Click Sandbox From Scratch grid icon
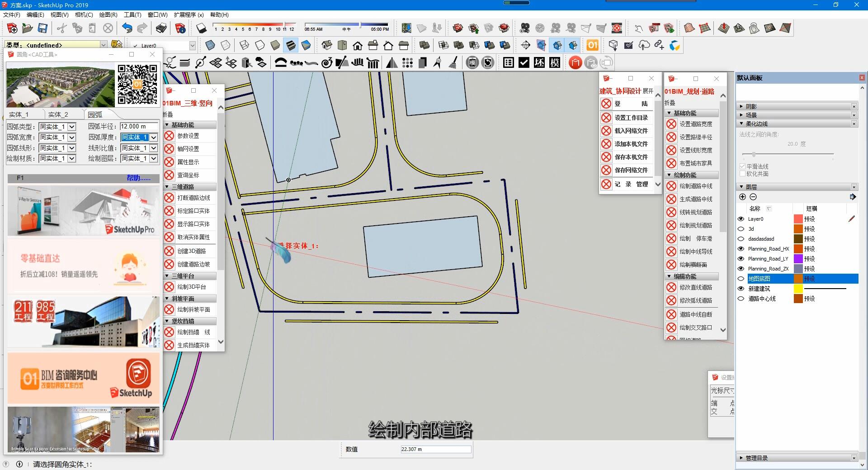 coord(705,28)
